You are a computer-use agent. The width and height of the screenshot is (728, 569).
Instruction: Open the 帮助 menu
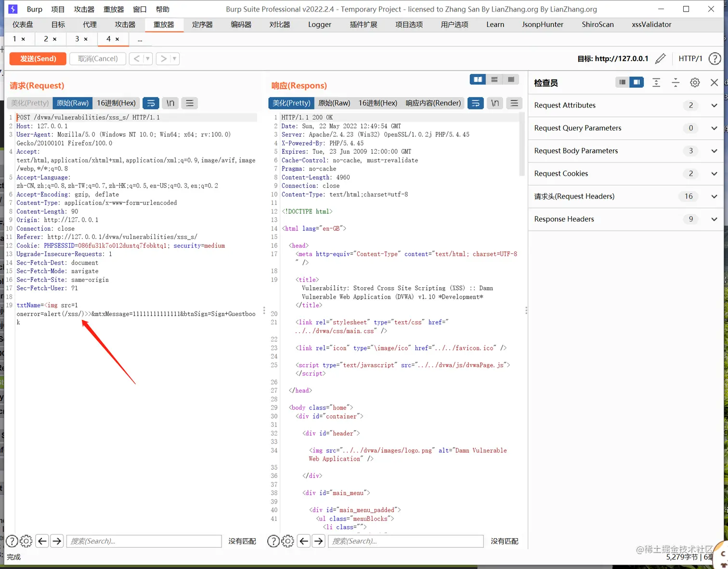pyautogui.click(x=163, y=9)
